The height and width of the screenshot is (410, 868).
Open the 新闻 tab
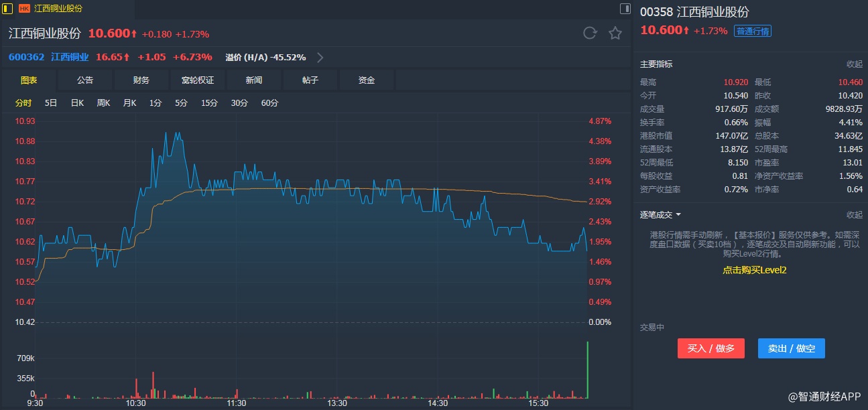tap(254, 80)
